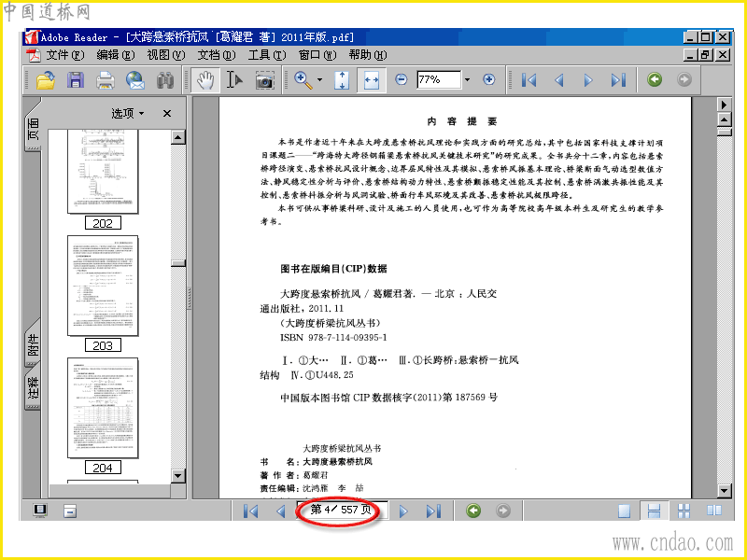Go to last page in top toolbar
Screen dimensions: 747x560
[618, 80]
